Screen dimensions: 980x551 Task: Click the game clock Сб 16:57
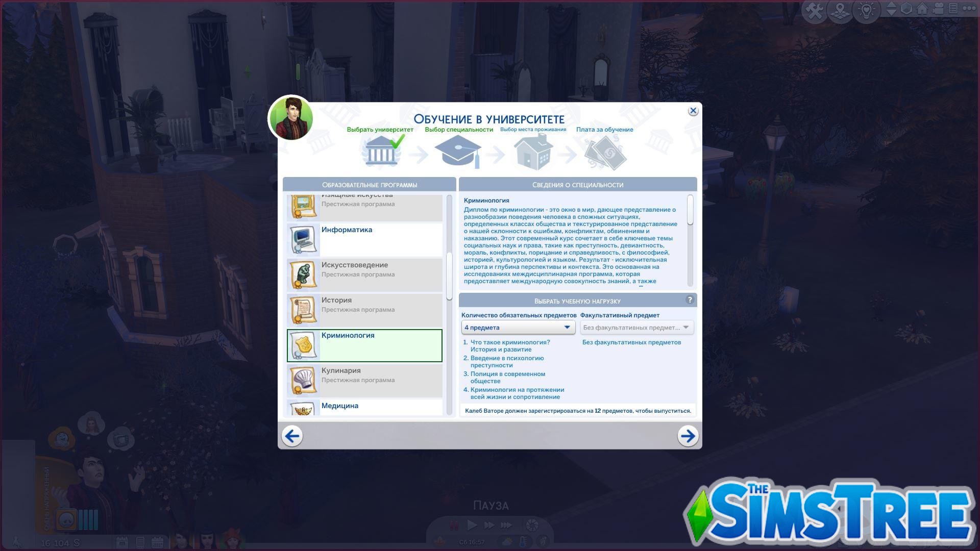(472, 542)
